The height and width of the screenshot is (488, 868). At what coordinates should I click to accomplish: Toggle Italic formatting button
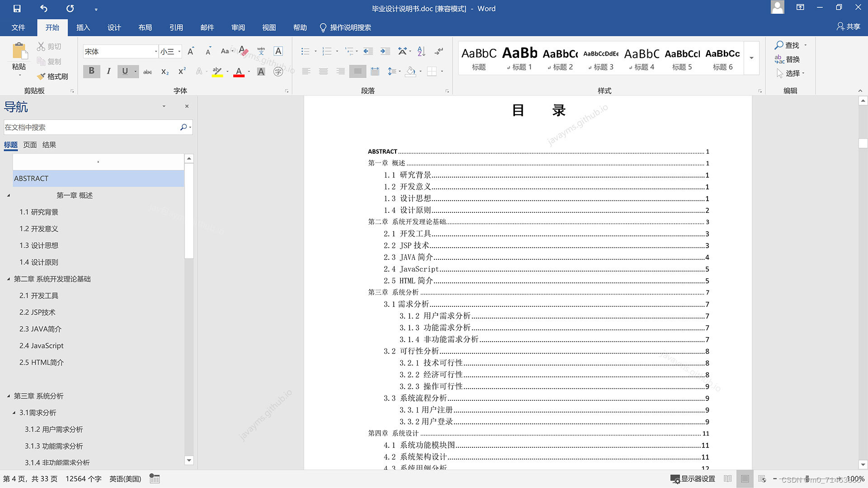[x=108, y=71]
